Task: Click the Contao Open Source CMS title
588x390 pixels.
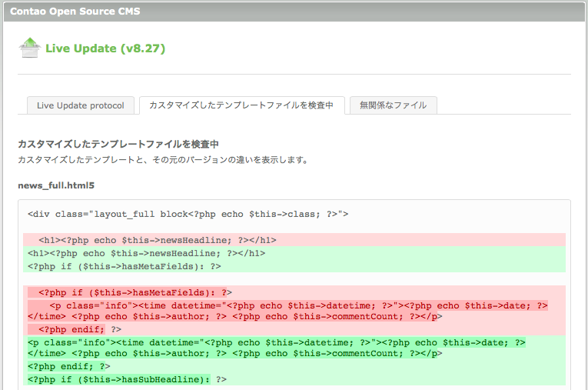Action: [x=75, y=12]
